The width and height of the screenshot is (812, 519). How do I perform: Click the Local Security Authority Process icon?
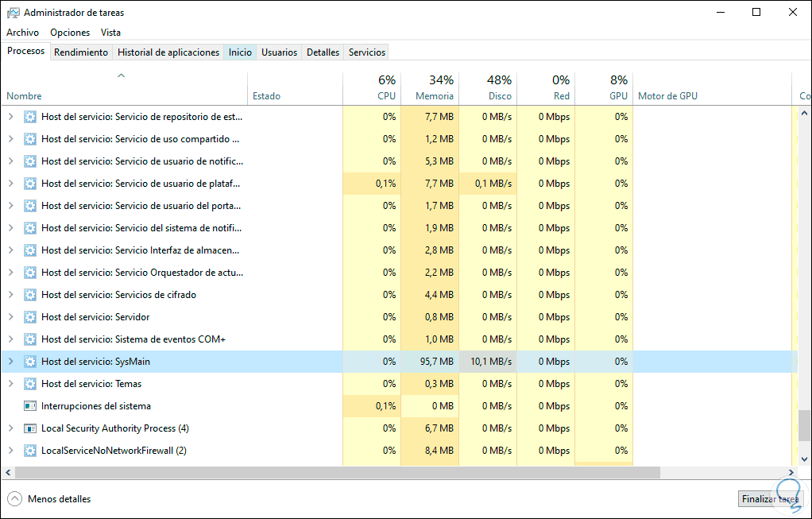click(x=30, y=428)
